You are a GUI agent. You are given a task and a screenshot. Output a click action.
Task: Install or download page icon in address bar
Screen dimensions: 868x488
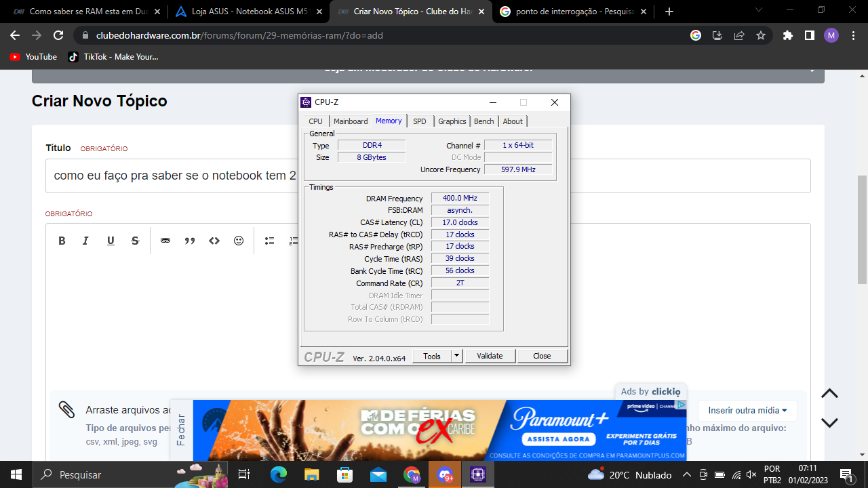click(x=717, y=35)
